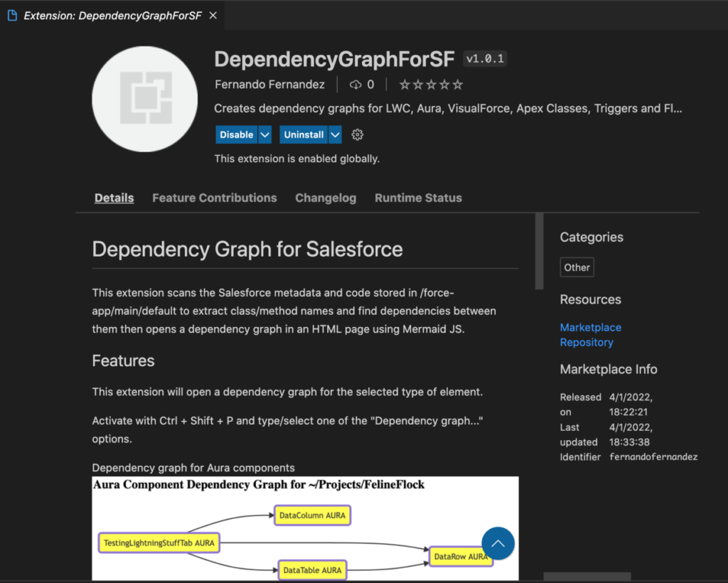728x583 pixels.
Task: Click the Aura dependency graph preview image
Action: tap(305, 528)
